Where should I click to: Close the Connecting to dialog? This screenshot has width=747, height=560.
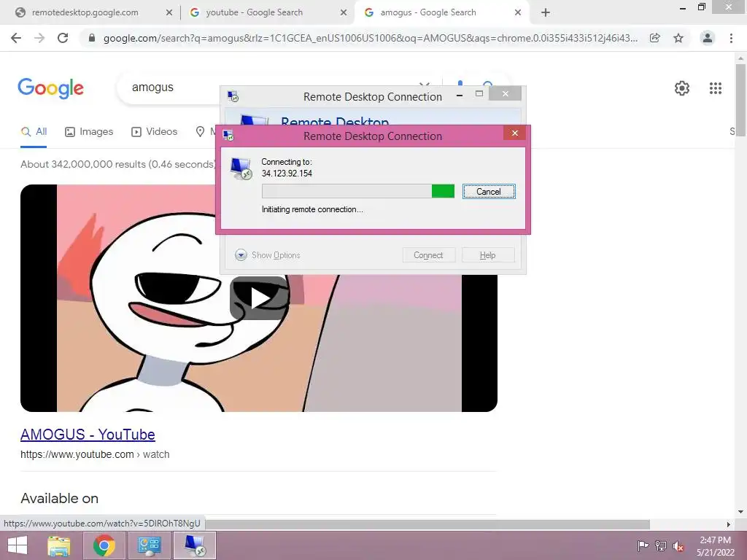(514, 133)
